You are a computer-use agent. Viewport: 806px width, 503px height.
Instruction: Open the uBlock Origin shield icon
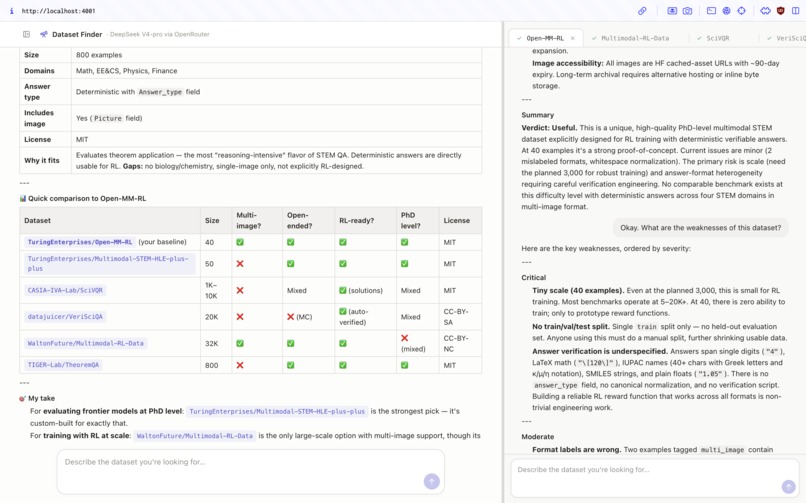click(781, 11)
